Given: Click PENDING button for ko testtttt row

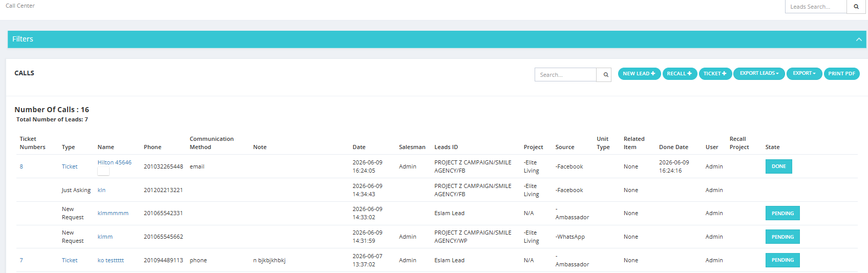Looking at the screenshot, I should pyautogui.click(x=782, y=260).
